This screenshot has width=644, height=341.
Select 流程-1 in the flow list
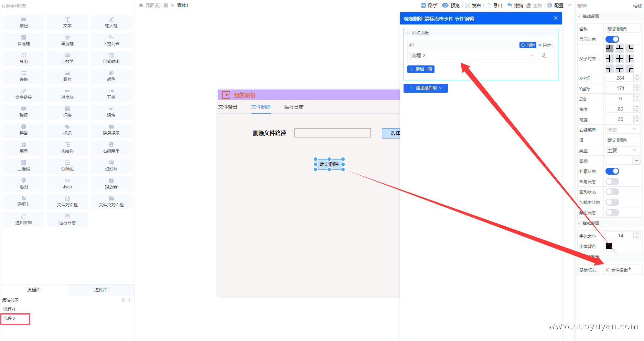tap(9, 309)
